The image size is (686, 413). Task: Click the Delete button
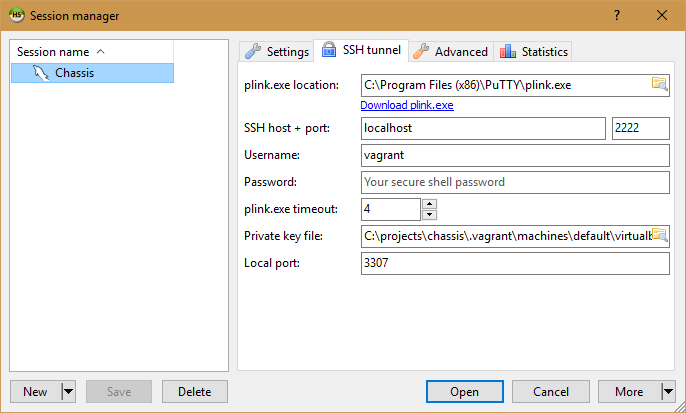(x=195, y=392)
